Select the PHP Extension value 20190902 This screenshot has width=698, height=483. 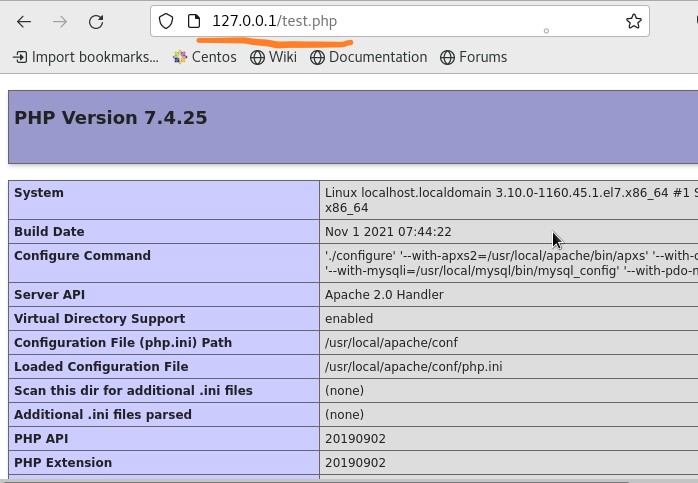point(355,463)
